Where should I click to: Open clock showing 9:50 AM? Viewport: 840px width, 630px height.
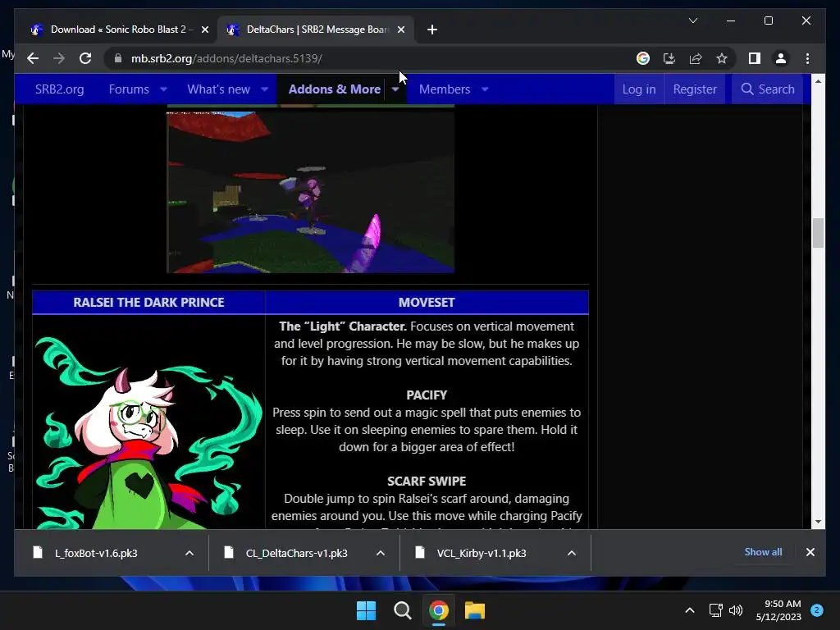[x=778, y=610]
